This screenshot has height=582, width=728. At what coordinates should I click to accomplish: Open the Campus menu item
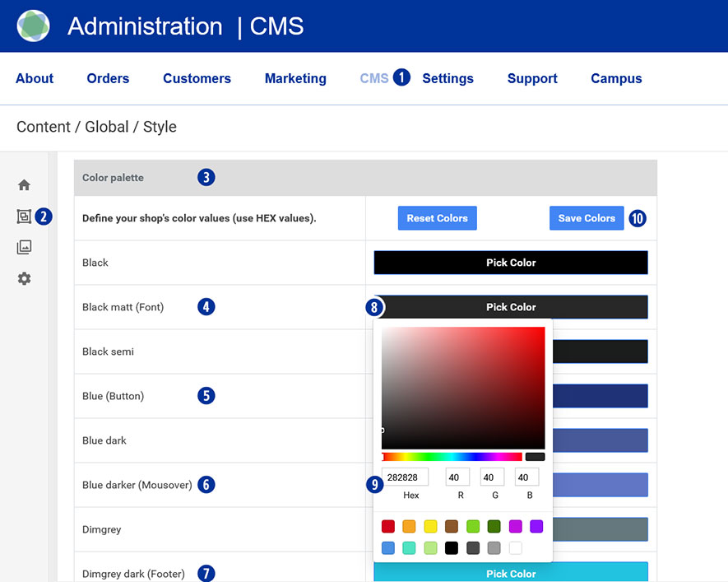616,79
